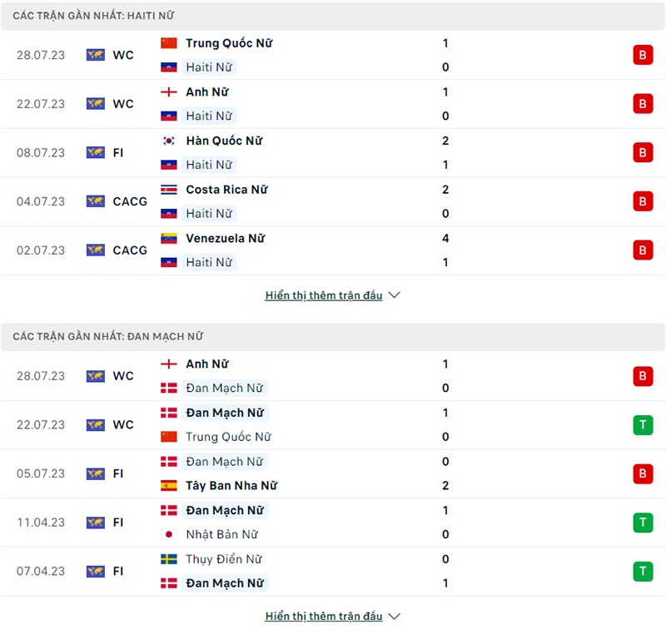Viewport: 666px width, 644px height.
Task: Select the 'Các trận gần nhất: Haiti Nữ' header
Action: (93, 16)
